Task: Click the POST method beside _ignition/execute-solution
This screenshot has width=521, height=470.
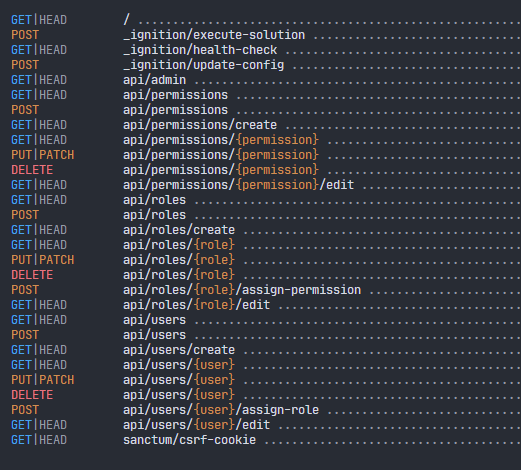Action: (25, 35)
